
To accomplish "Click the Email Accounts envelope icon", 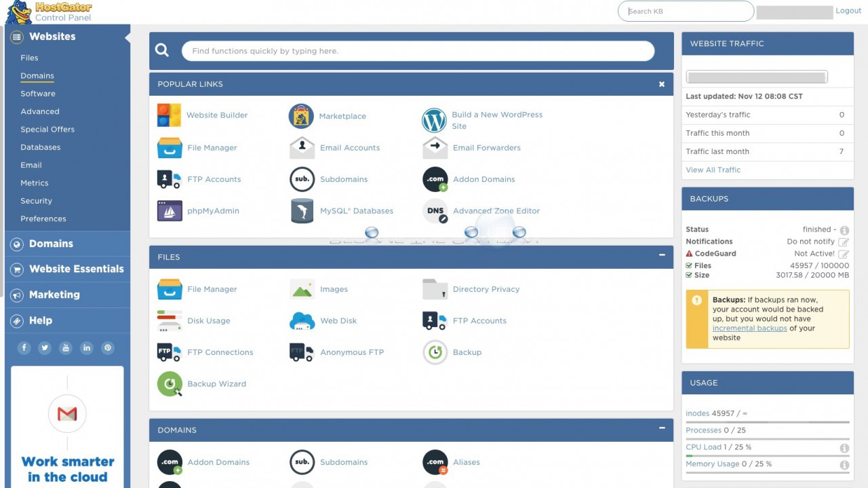I will click(x=302, y=147).
